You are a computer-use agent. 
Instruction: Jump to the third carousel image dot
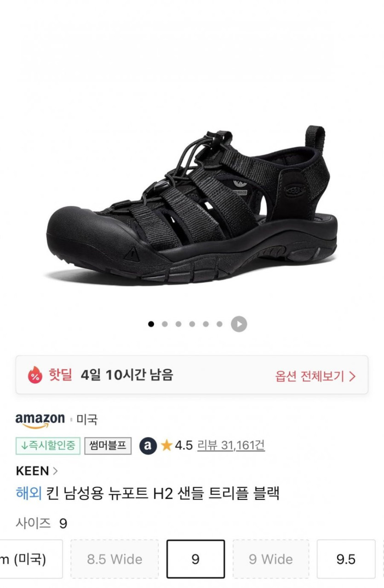coord(178,324)
